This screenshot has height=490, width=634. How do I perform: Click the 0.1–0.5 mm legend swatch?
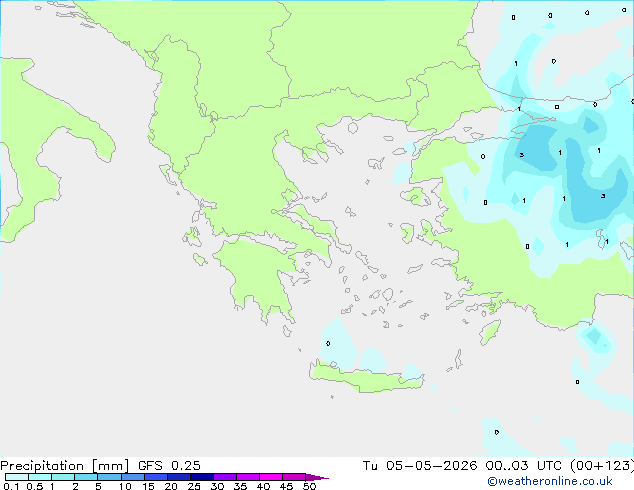click(x=17, y=477)
